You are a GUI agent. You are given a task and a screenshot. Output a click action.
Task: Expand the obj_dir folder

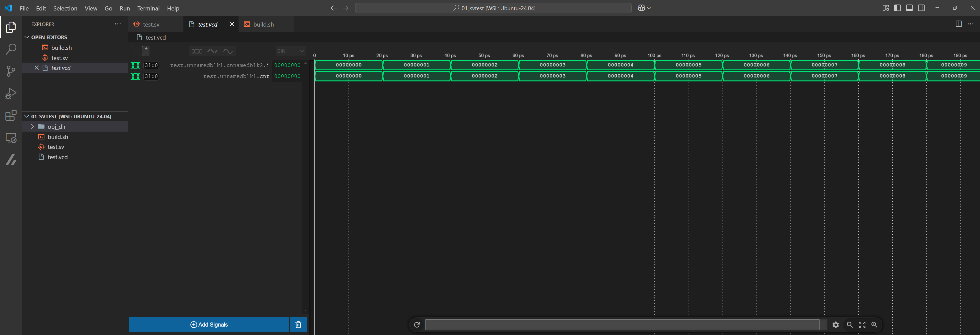[32, 127]
